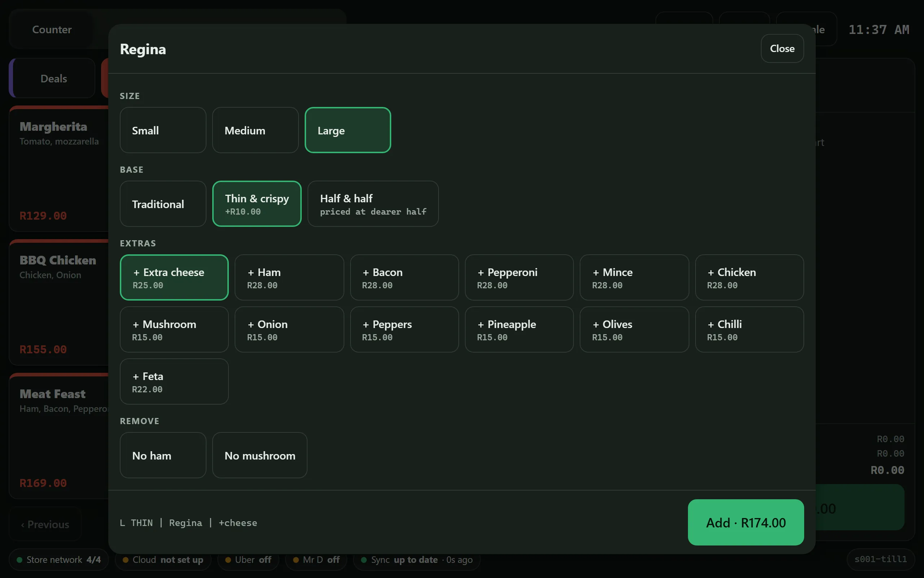Select Thin & crispy base
The height and width of the screenshot is (578, 924).
pos(257,204)
